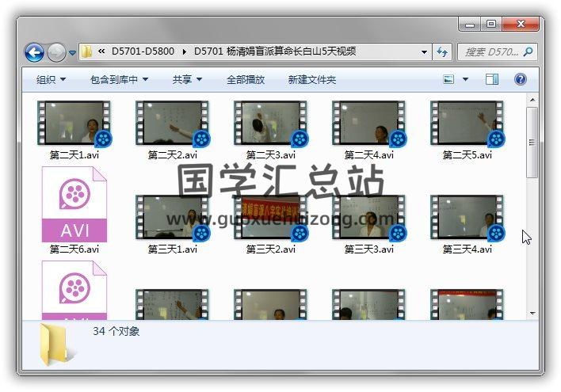The height and width of the screenshot is (392, 561).
Task: Expand the view options dropdown arrow
Action: pos(465,79)
